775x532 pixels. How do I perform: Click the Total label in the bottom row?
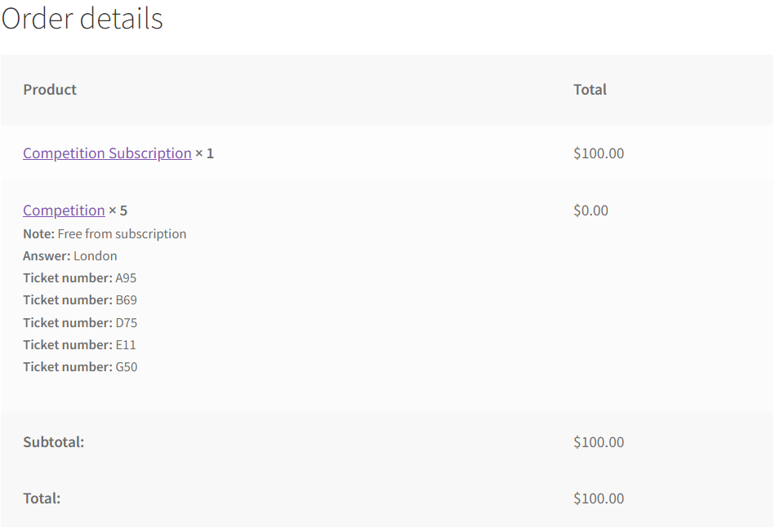pos(42,499)
